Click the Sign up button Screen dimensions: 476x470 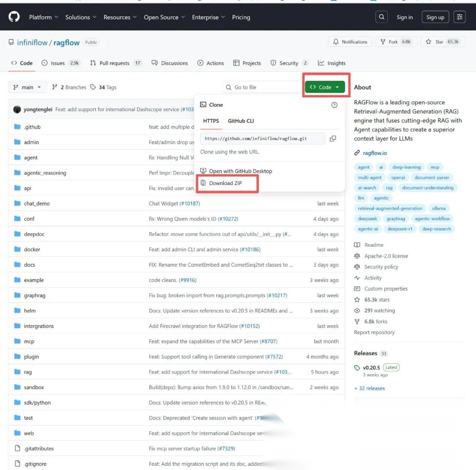point(435,17)
